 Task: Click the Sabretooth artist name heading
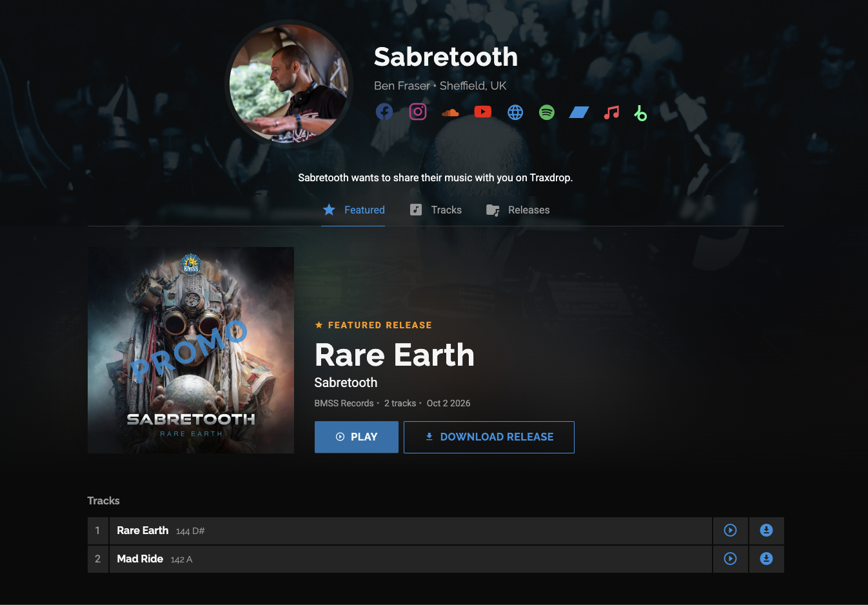coord(446,57)
